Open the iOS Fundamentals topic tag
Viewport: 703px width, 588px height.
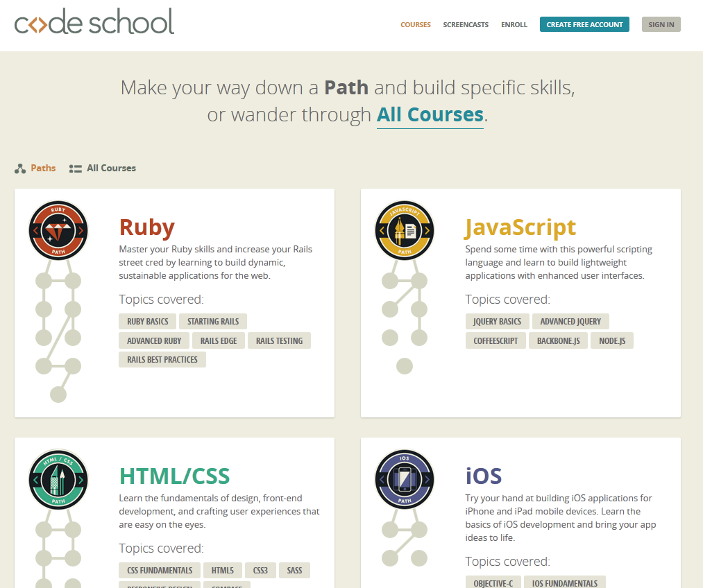(565, 583)
